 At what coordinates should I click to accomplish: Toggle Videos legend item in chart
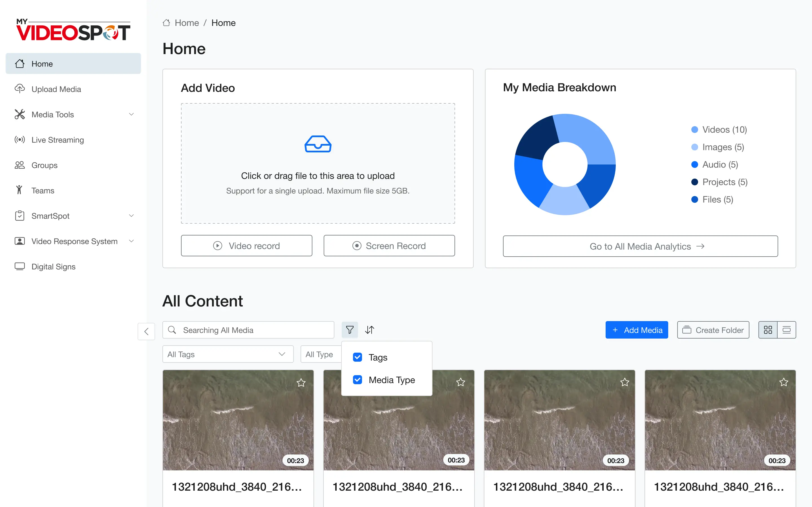click(x=719, y=130)
